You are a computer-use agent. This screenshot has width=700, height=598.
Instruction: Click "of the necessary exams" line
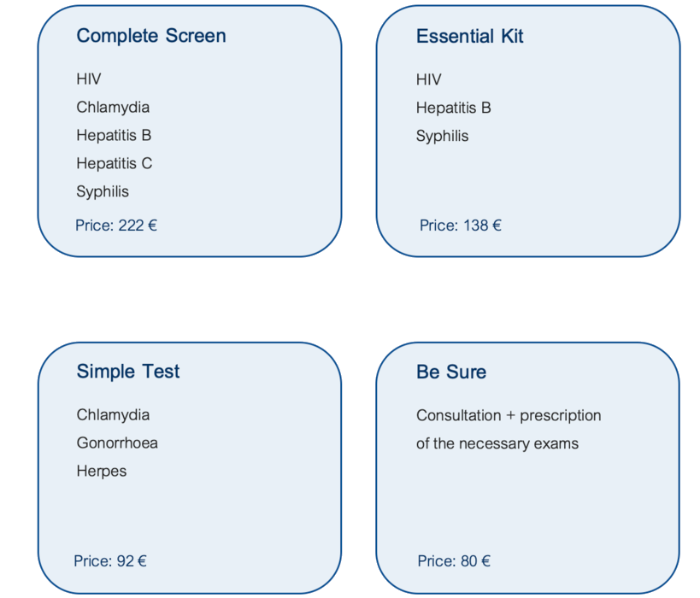click(497, 444)
